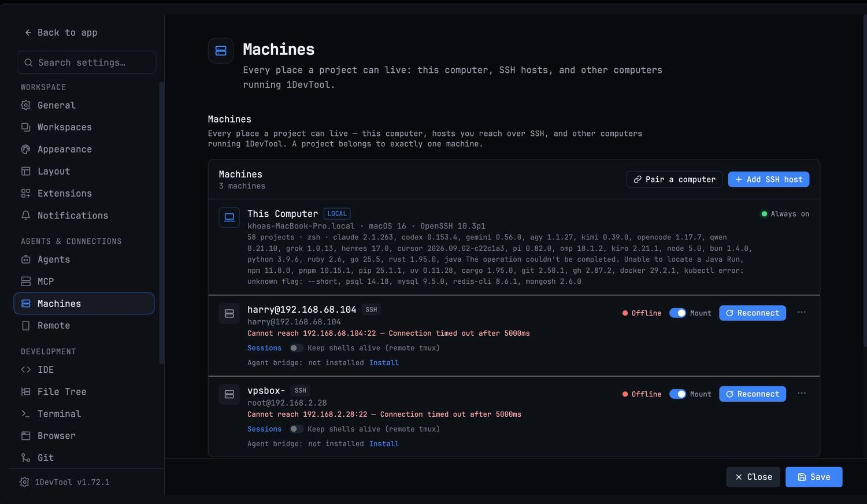
Task: Click the Appearance palette icon
Action: [25, 149]
